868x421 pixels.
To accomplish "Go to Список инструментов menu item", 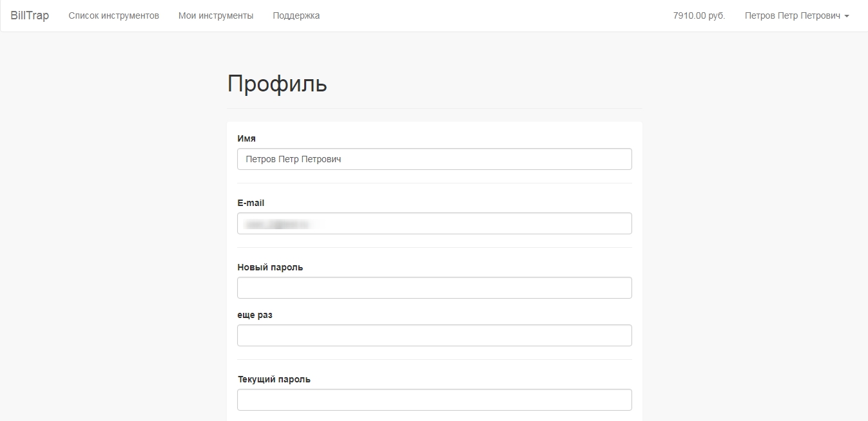I will coord(113,15).
